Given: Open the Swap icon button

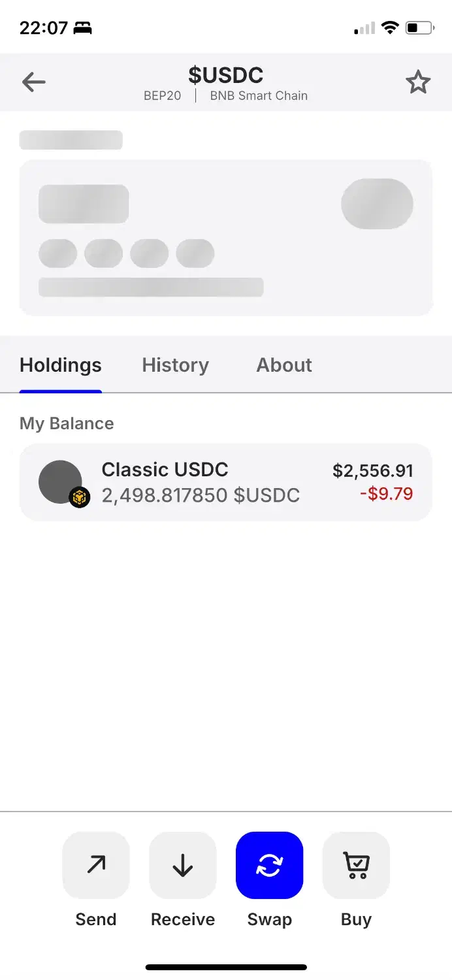Looking at the screenshot, I should tap(269, 865).
